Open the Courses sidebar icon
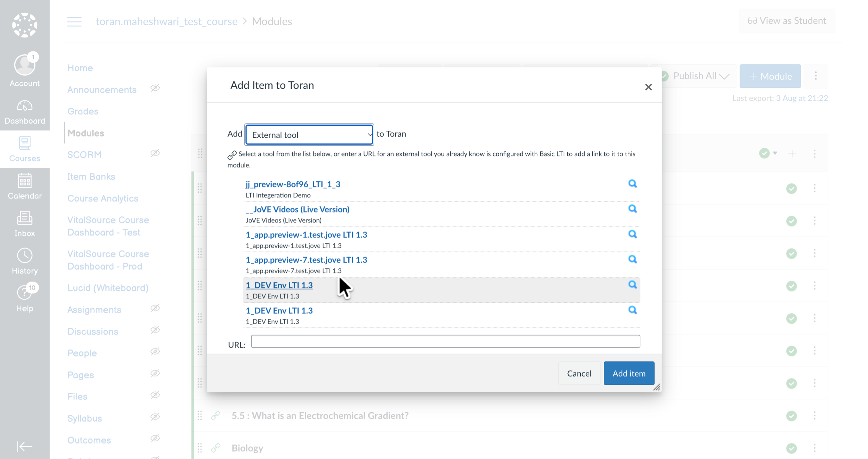The image size is (868, 459). pyautogui.click(x=25, y=149)
